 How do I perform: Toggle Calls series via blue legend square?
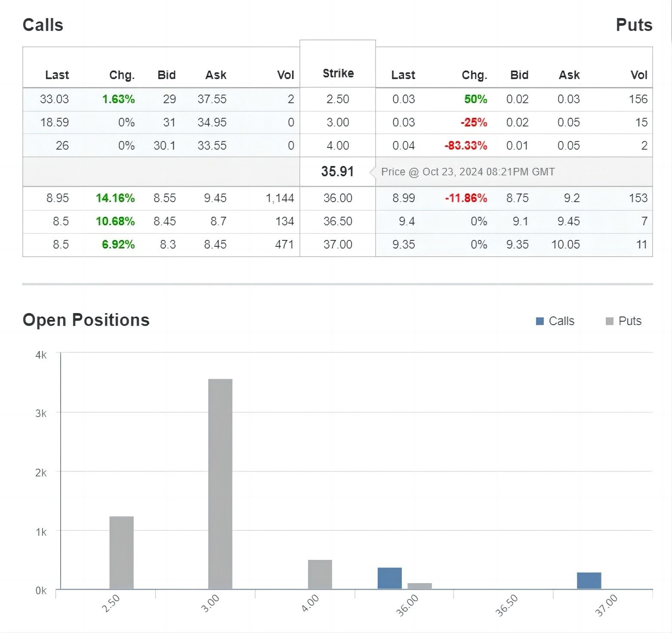coord(540,321)
